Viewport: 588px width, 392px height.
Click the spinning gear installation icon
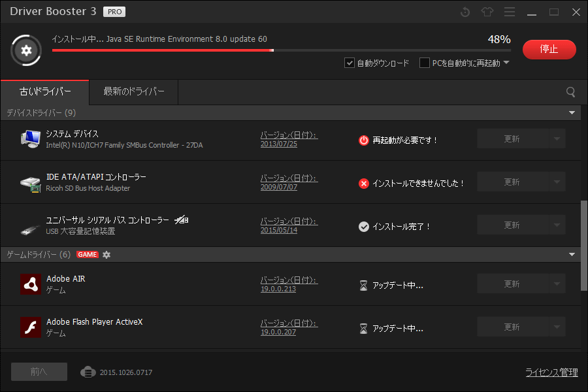coord(26,50)
